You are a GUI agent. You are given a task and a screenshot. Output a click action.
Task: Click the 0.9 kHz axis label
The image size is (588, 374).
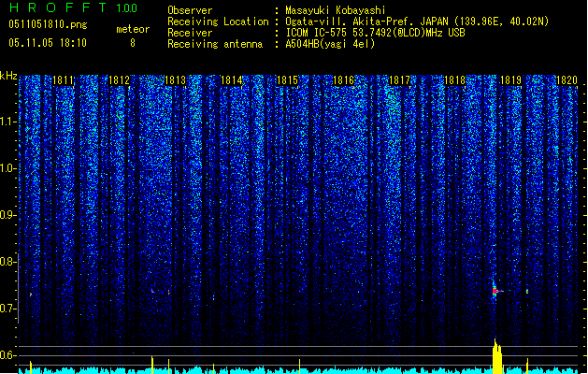[7, 215]
